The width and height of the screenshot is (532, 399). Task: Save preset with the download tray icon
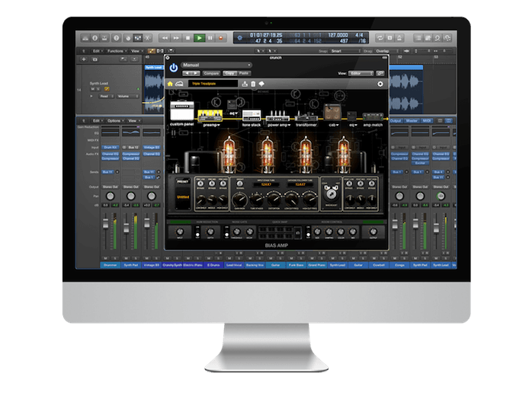tap(245, 84)
